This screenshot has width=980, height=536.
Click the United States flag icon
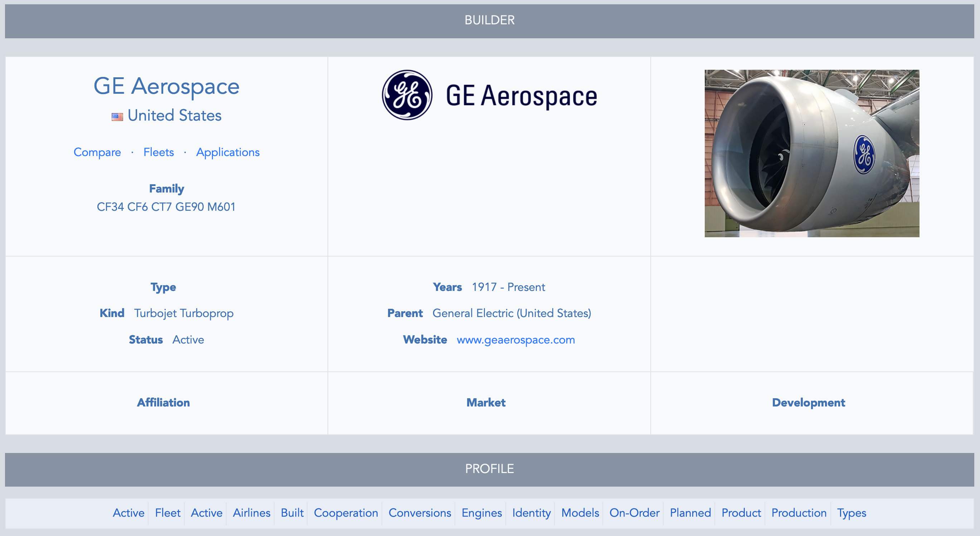coord(117,116)
